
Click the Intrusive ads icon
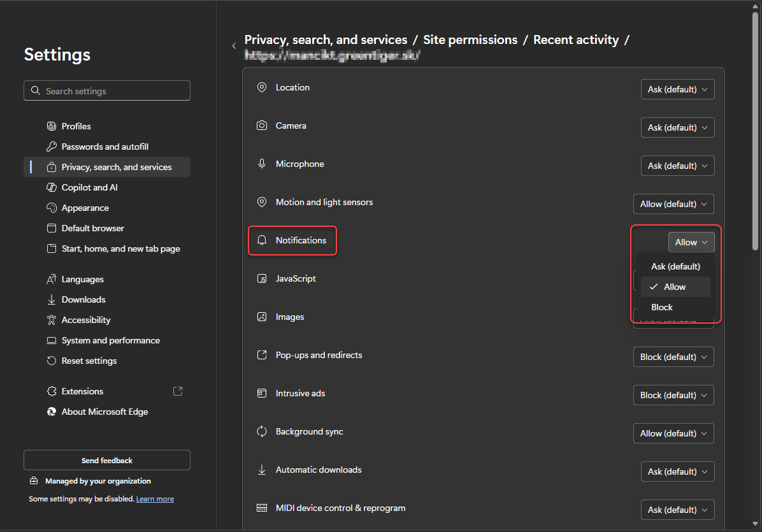click(x=262, y=394)
